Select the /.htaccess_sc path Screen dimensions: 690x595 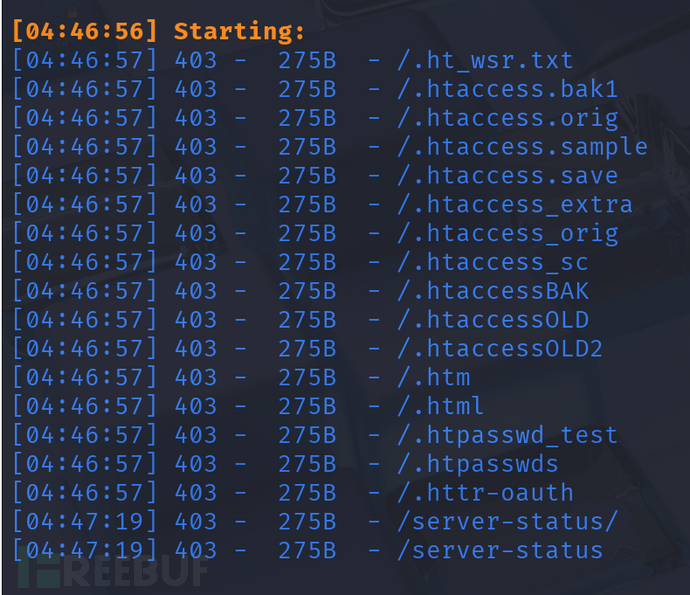pyautogui.click(x=494, y=263)
